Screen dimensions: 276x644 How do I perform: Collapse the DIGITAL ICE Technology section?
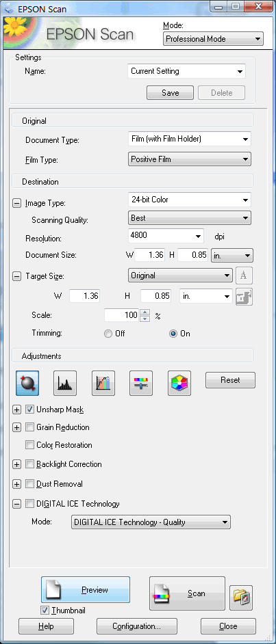coord(16,504)
